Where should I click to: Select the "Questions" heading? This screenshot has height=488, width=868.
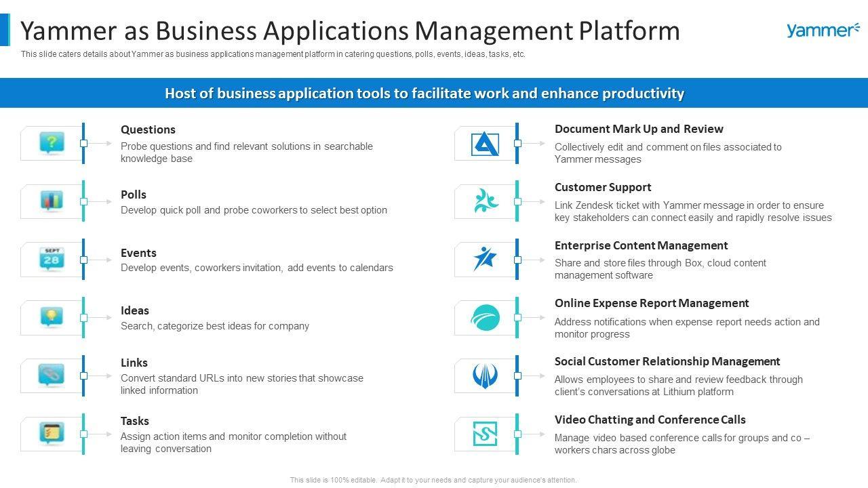coord(148,129)
